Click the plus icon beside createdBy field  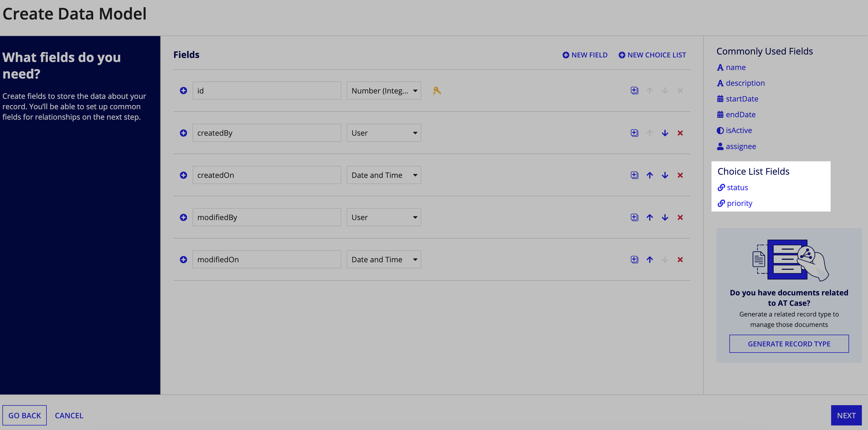click(x=183, y=133)
